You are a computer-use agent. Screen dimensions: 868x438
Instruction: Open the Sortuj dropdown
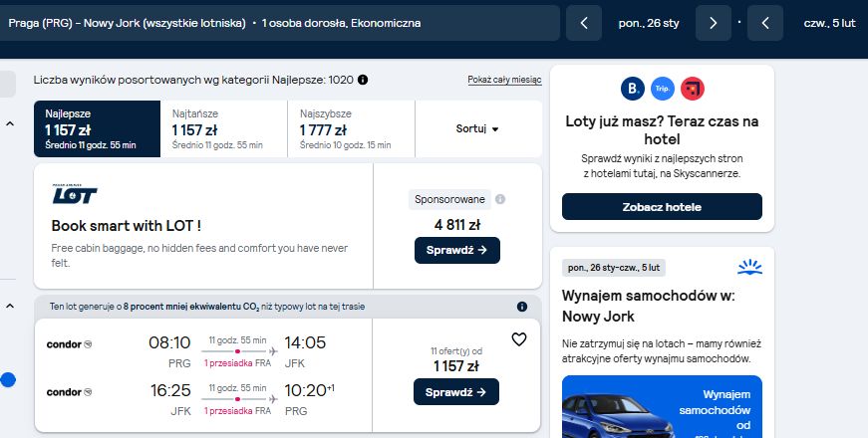(477, 128)
